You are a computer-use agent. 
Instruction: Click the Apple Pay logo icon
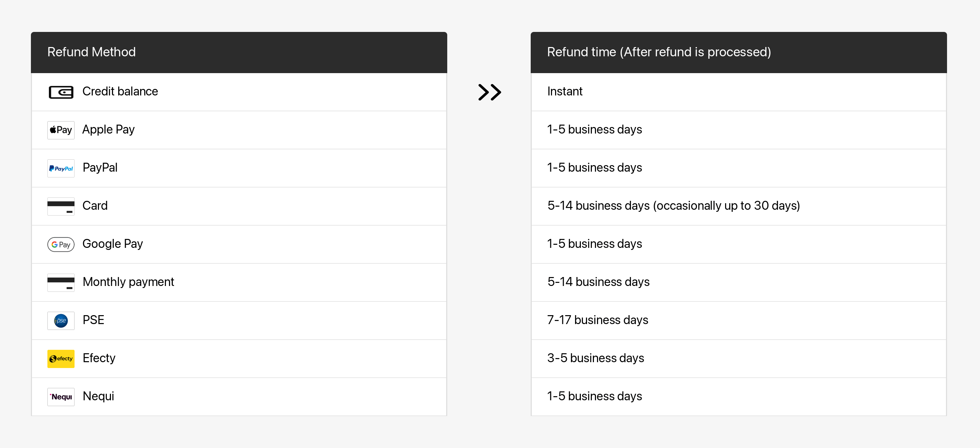(x=61, y=130)
